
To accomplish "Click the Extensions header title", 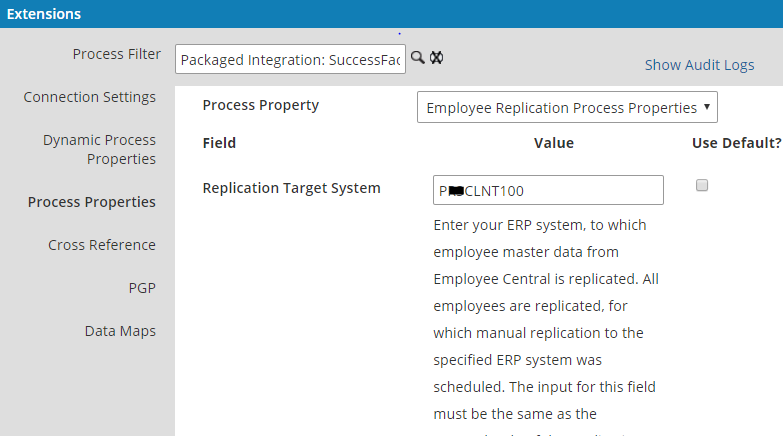I will (44, 14).
